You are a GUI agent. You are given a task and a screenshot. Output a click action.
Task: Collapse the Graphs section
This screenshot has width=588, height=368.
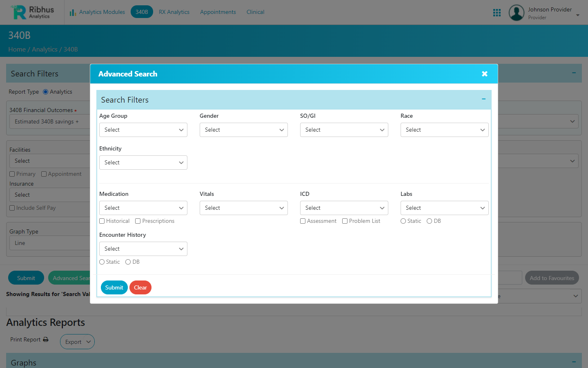point(574,362)
